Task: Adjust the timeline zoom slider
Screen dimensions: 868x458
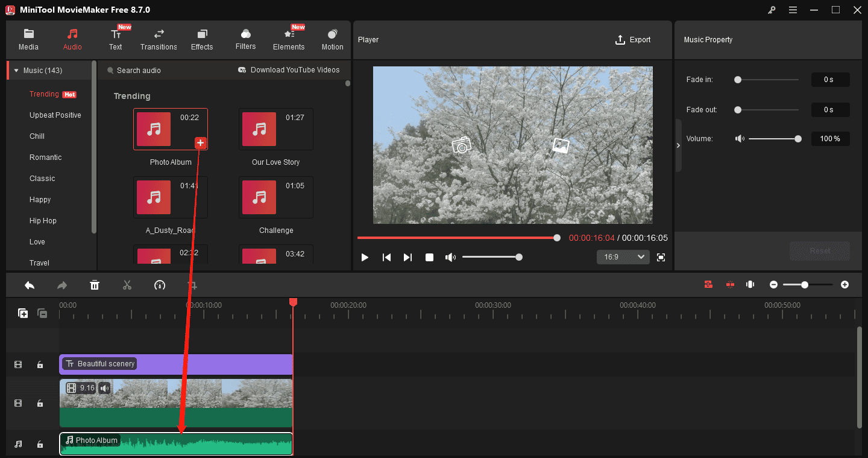Action: tap(808, 284)
